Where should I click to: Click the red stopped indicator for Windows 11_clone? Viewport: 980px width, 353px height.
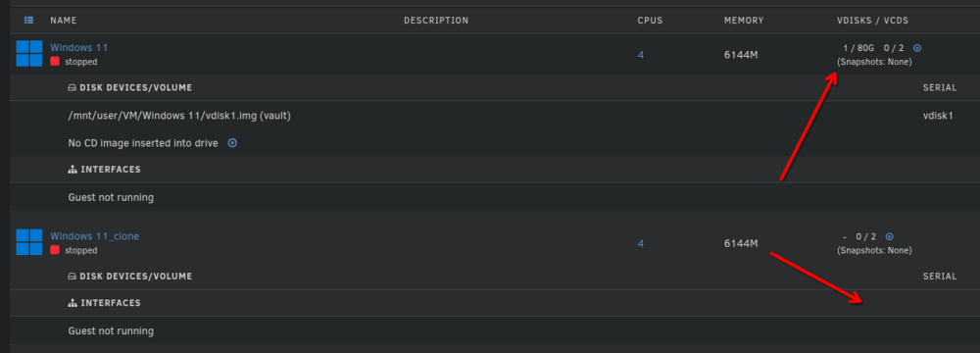pyautogui.click(x=55, y=250)
